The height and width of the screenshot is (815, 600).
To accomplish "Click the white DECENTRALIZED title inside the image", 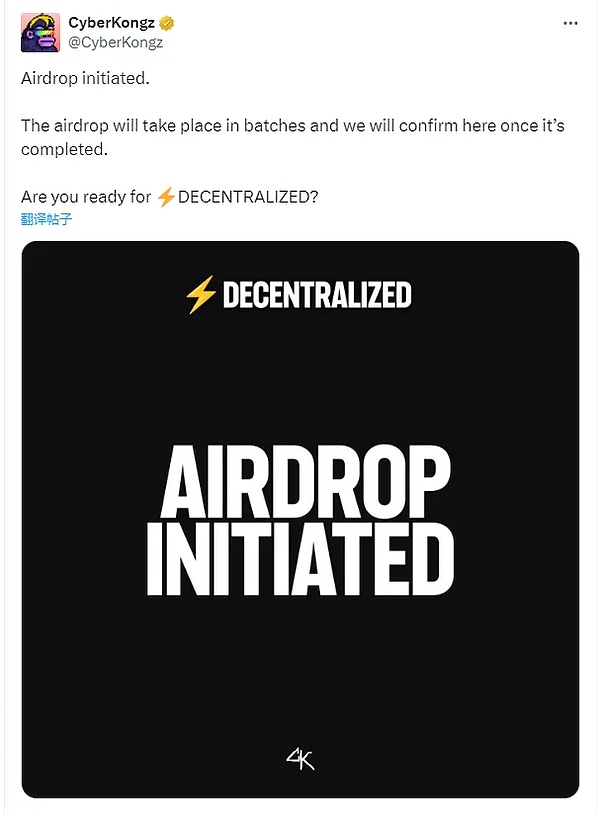I will (316, 295).
